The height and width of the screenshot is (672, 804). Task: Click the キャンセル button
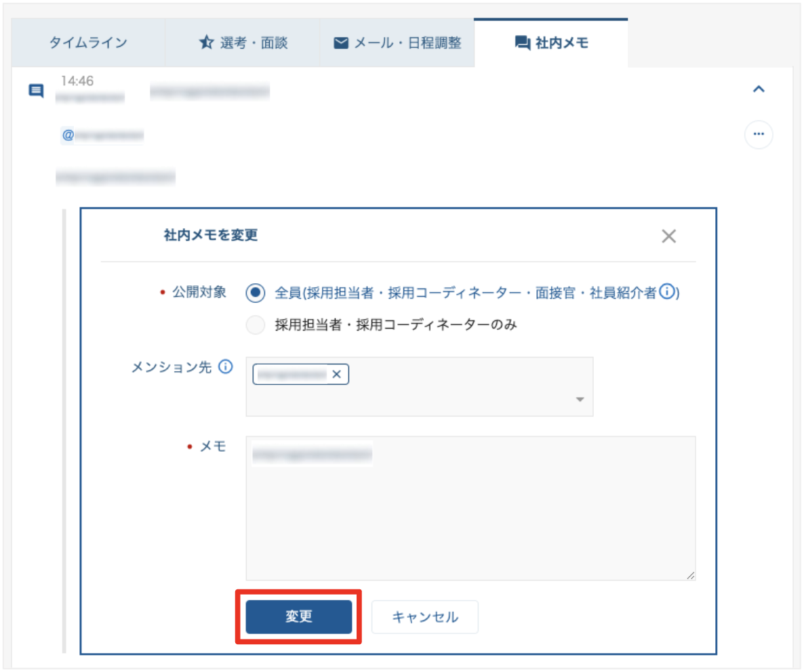point(425,616)
